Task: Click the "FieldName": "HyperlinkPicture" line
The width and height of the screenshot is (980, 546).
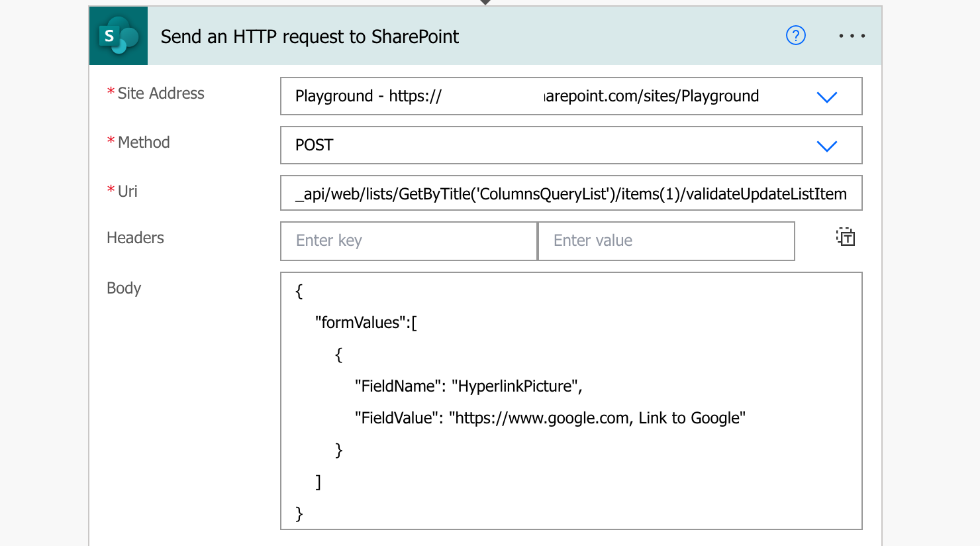Action: click(x=468, y=386)
